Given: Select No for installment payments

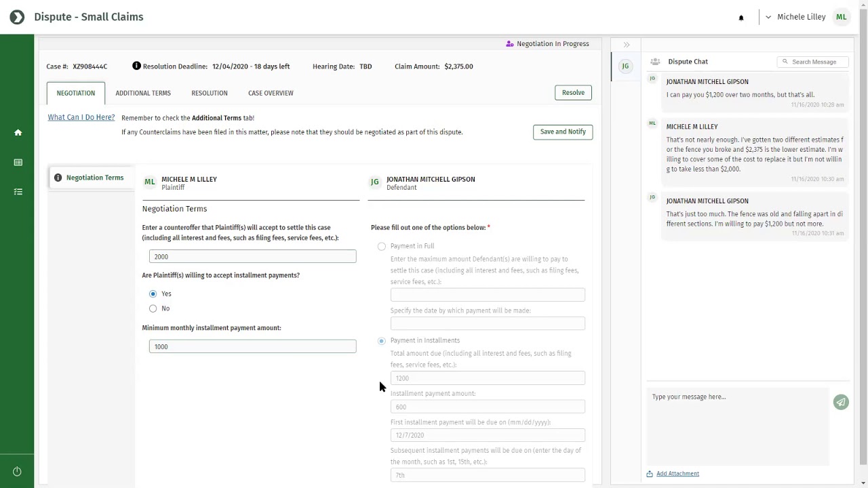Looking at the screenshot, I should point(153,308).
